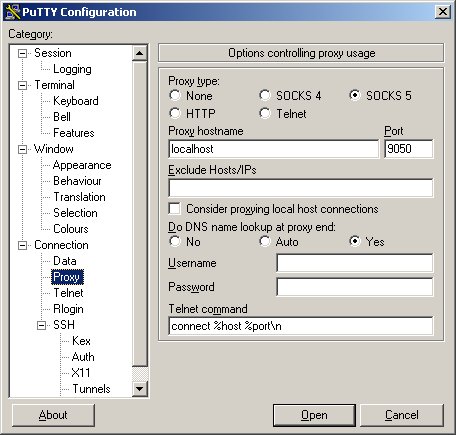Select the Rlogin category
This screenshot has height=435, width=456.
68,309
